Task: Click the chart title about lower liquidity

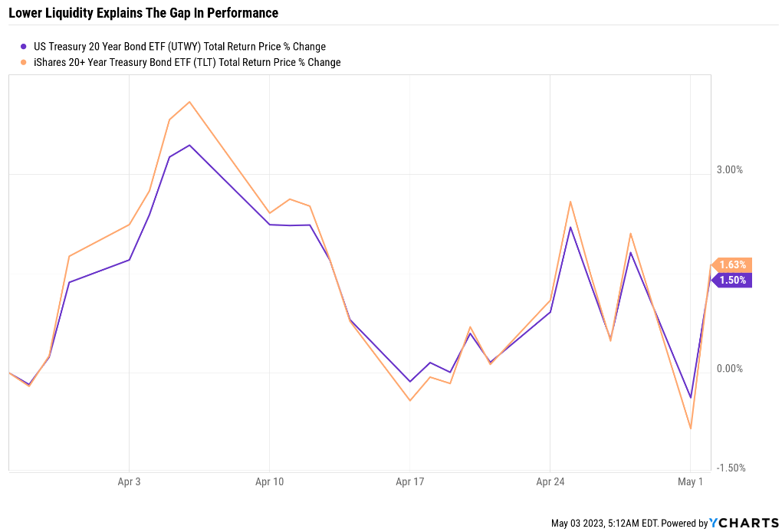Action: 143,13
